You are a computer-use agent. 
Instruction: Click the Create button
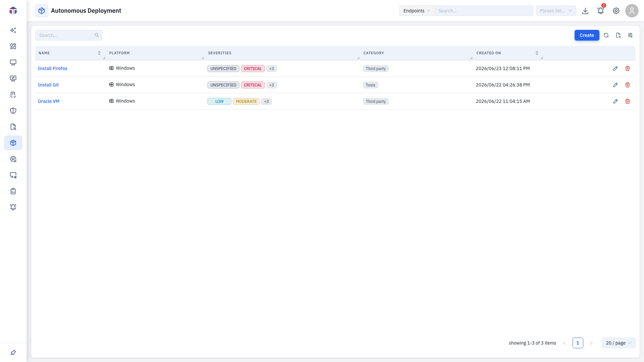point(587,35)
